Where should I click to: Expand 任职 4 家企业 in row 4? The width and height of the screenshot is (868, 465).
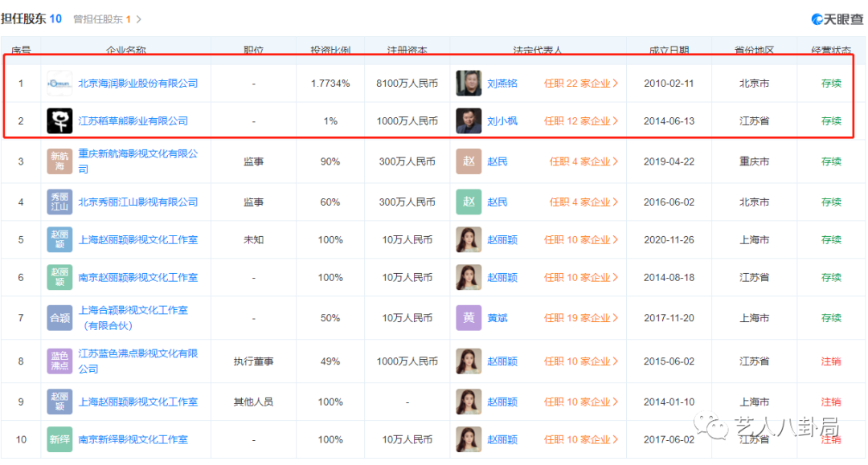coord(583,202)
